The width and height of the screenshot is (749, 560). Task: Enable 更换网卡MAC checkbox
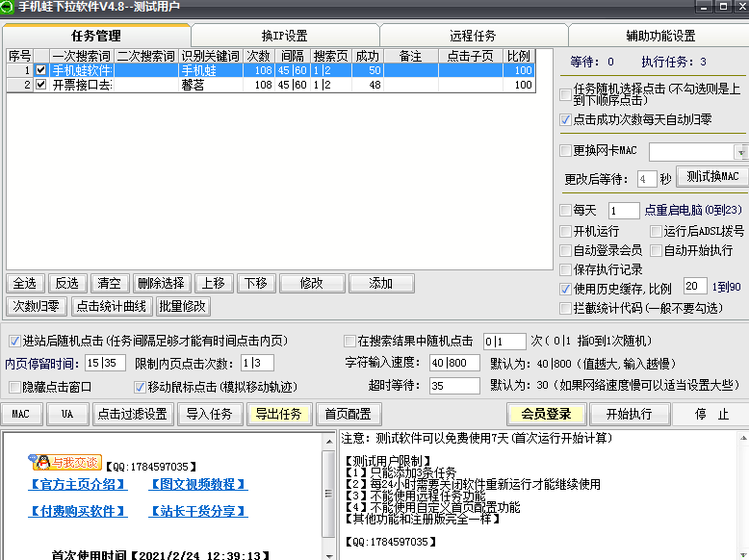tap(565, 151)
